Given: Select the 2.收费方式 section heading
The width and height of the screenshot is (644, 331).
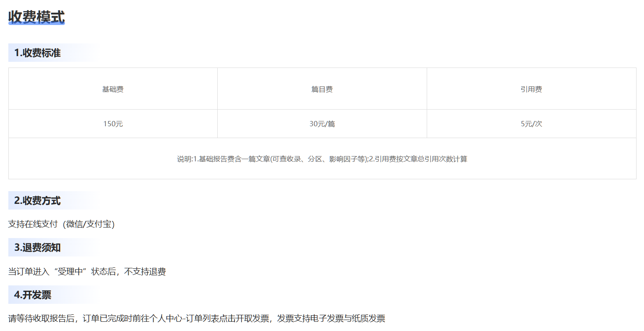Looking at the screenshot, I should [37, 201].
